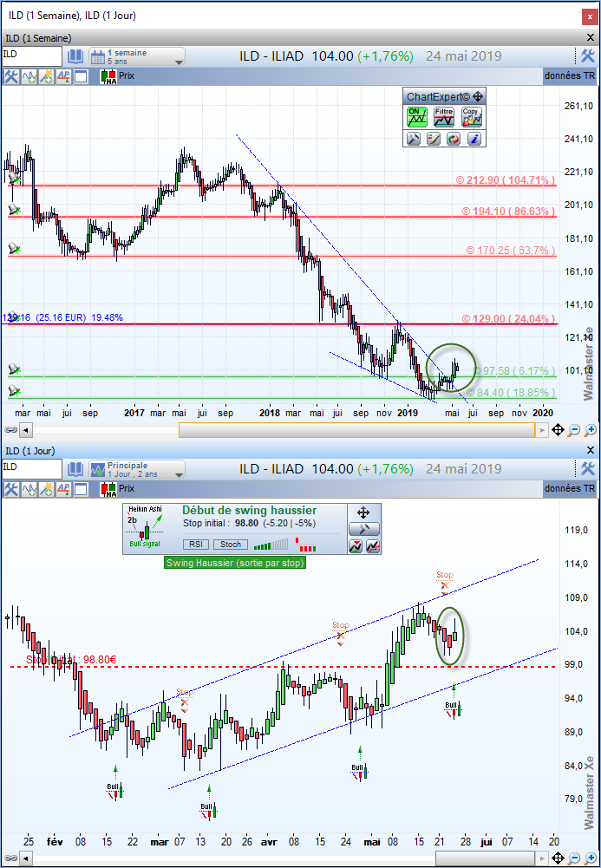Click the ILD ticker field in daily chart

click(31, 468)
